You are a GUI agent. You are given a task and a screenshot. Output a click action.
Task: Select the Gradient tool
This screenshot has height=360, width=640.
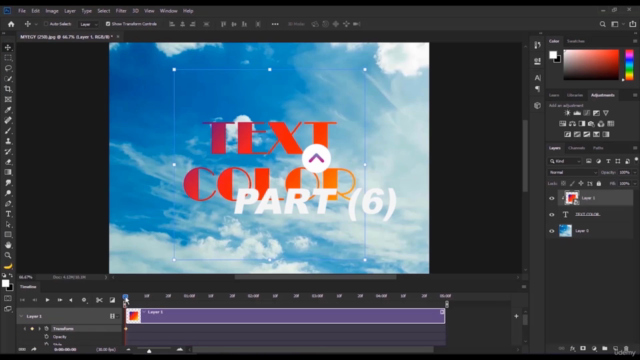tap(8, 172)
